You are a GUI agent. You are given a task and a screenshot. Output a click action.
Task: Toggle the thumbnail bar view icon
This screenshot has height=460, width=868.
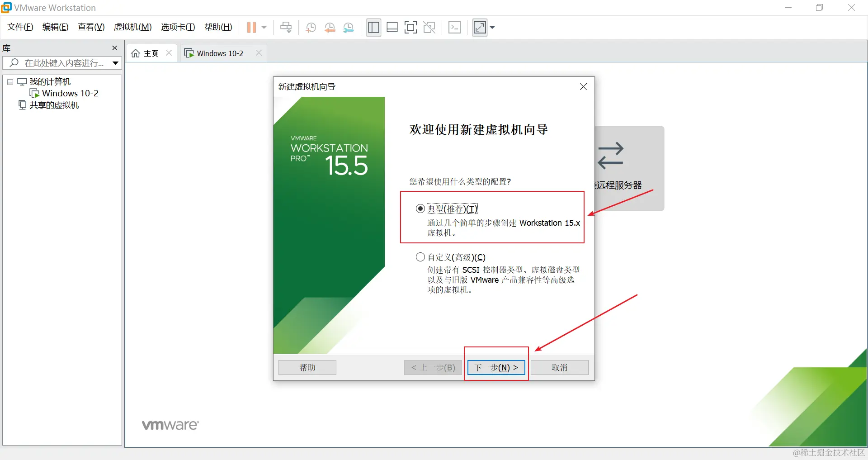[392, 28]
